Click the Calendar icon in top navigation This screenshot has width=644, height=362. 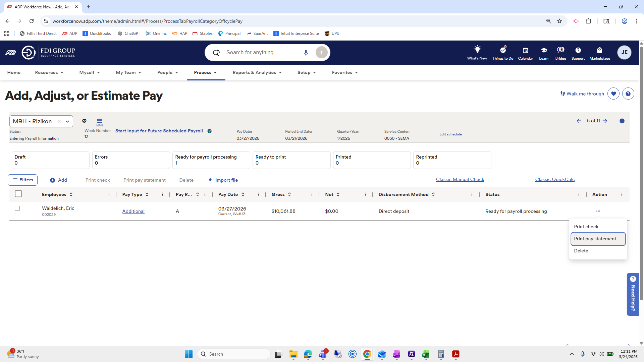click(x=525, y=50)
